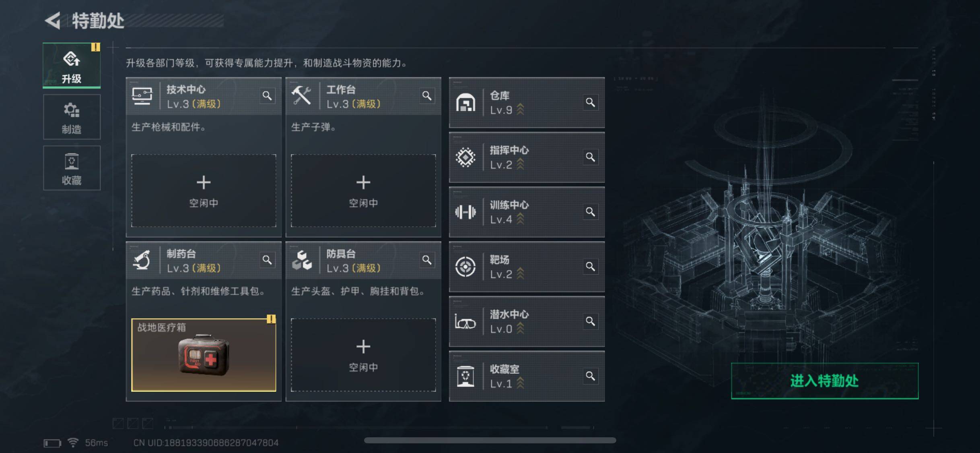Open 收藏室 magnifier icon
980x453 pixels.
click(x=590, y=376)
